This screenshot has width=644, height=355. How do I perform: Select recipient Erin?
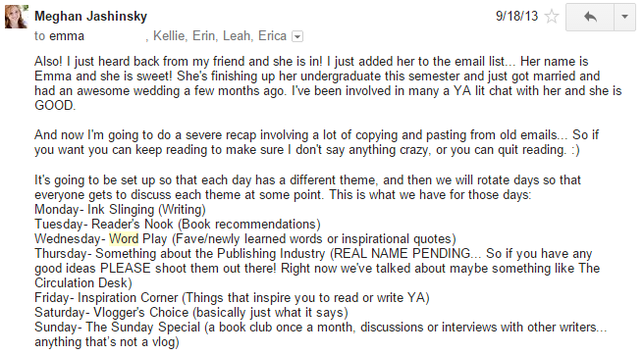[204, 36]
